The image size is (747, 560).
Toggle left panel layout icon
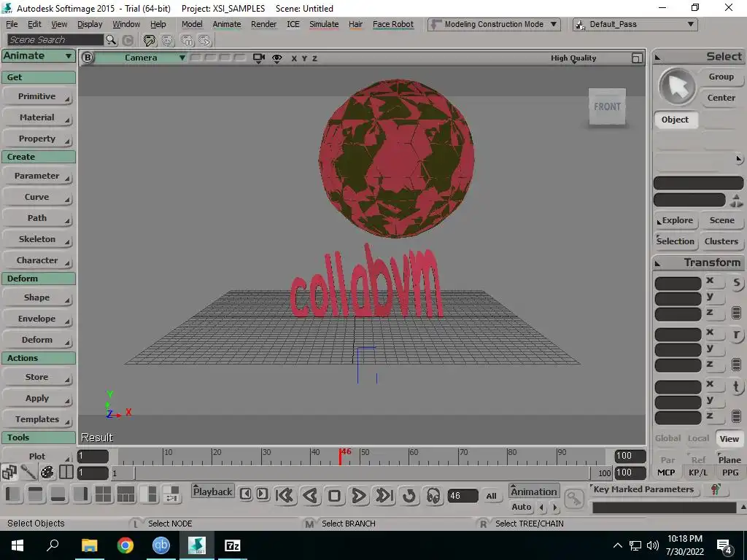click(13, 494)
